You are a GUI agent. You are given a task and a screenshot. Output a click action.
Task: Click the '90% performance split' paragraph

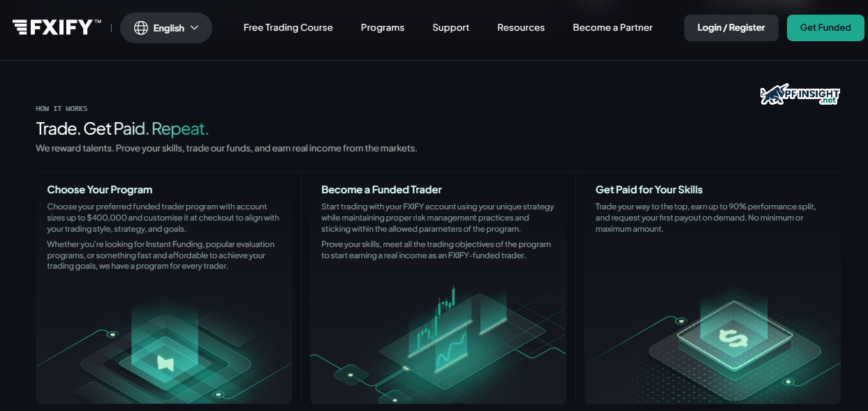(706, 218)
